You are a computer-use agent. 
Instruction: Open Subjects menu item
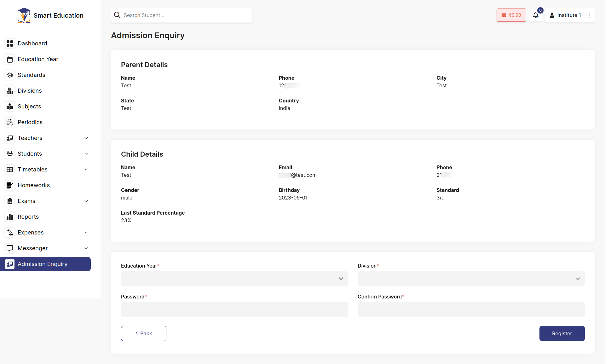click(45, 107)
